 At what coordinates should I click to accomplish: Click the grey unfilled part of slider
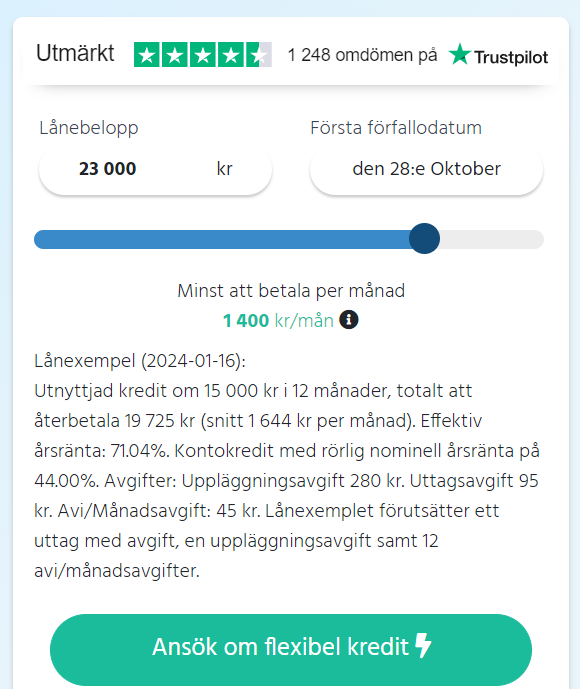tap(492, 239)
